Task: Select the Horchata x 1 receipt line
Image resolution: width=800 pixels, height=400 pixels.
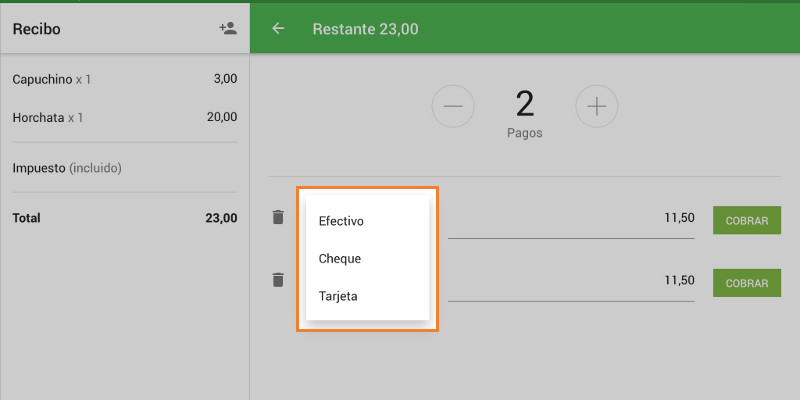Action: click(124, 117)
